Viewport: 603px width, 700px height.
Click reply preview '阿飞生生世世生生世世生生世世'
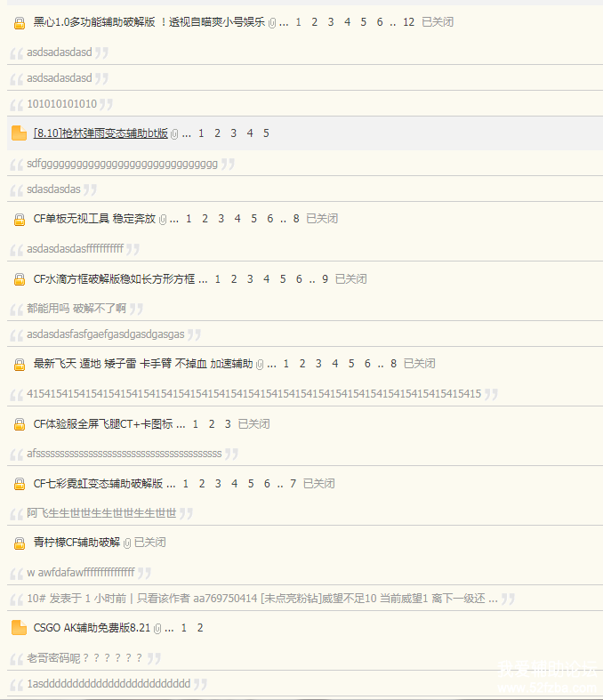101,513
